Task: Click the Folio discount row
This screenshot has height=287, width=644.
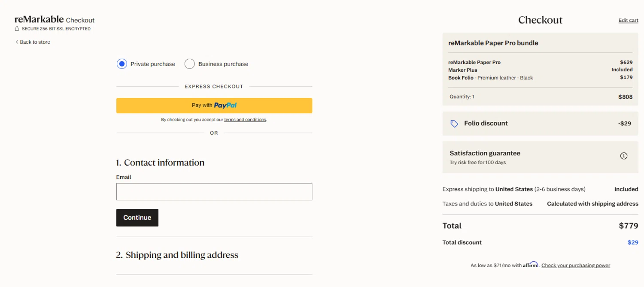Action: coord(540,124)
